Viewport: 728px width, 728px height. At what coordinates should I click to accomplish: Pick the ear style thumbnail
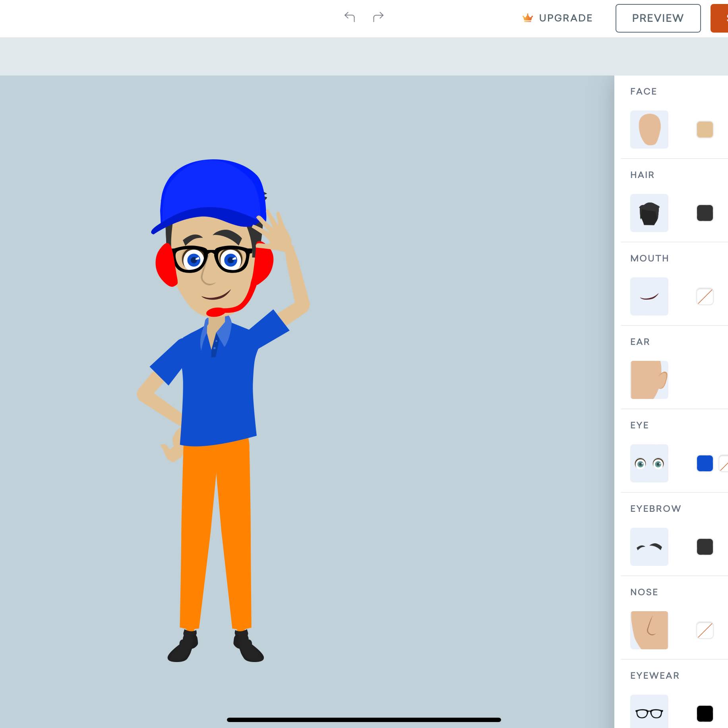(x=649, y=379)
